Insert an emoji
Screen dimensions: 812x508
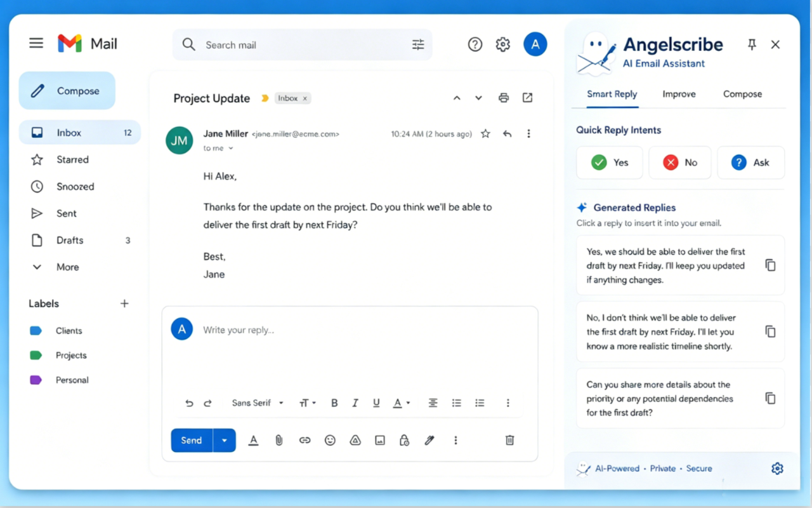(x=330, y=440)
